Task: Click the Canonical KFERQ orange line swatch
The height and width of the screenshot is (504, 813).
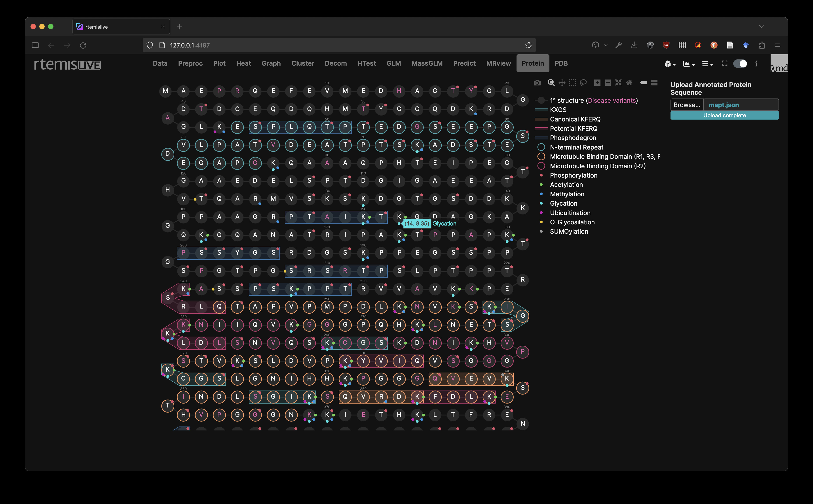Action: (541, 119)
